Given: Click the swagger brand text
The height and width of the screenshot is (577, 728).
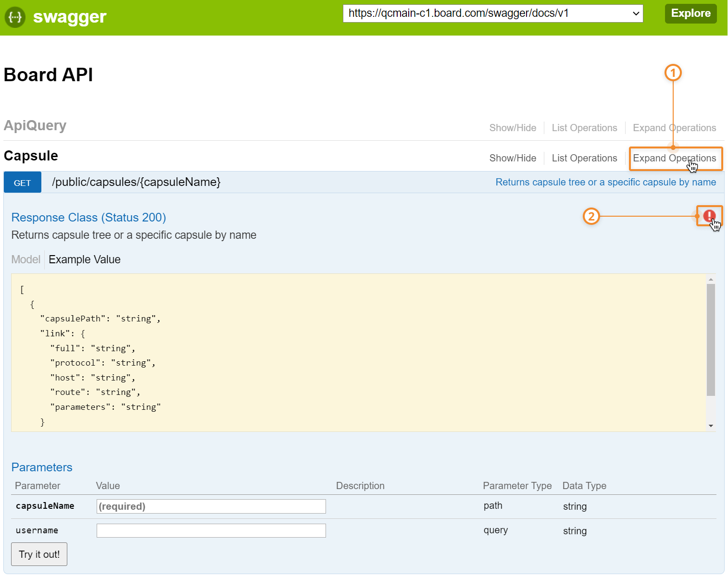Looking at the screenshot, I should (70, 17).
